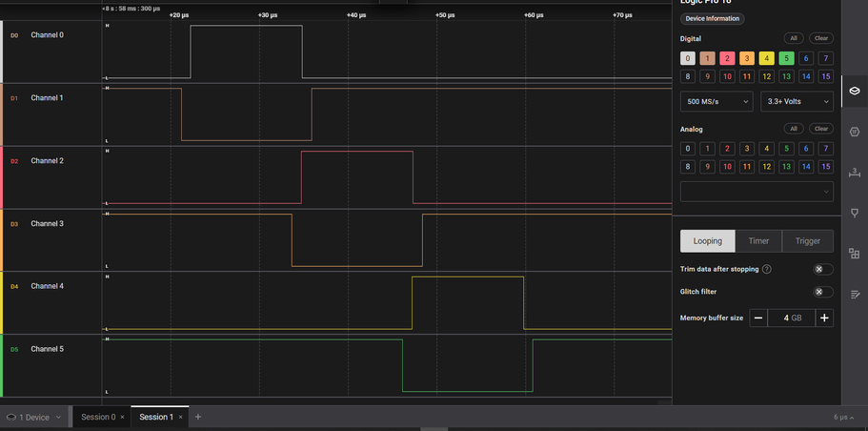Select the Trigger capture mode
Viewport: 868px width, 431px height.
click(808, 241)
